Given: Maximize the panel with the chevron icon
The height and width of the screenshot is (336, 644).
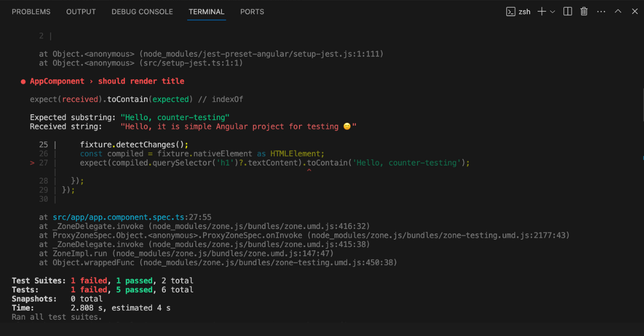Looking at the screenshot, I should pos(618,11).
